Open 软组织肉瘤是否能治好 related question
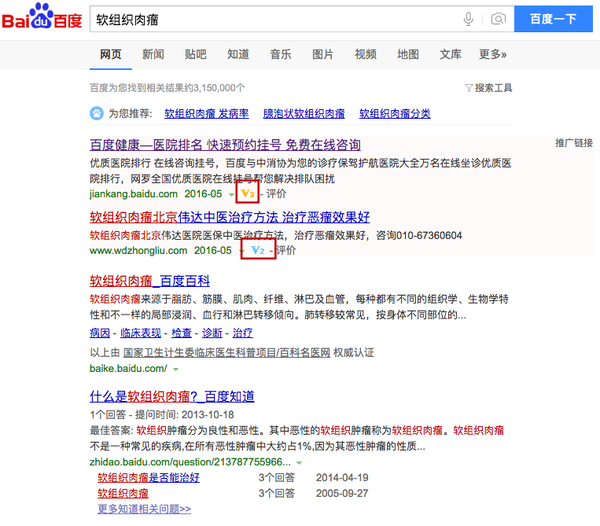 [x=148, y=477]
